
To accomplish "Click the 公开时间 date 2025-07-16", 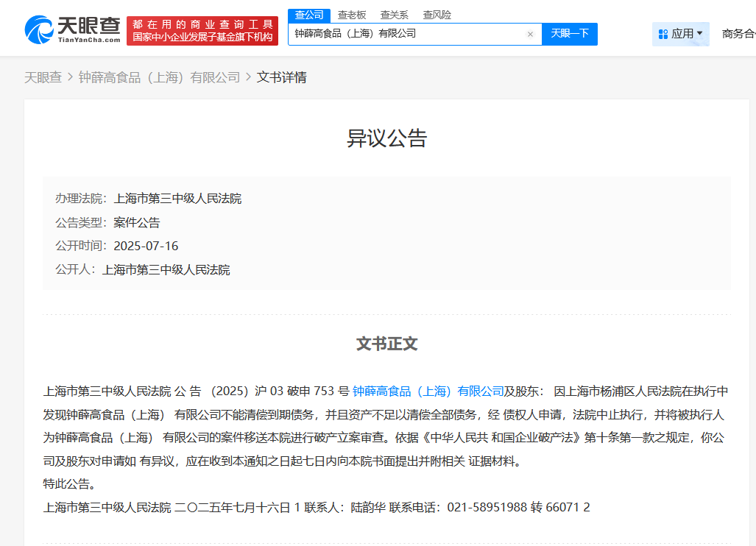I will (x=146, y=246).
